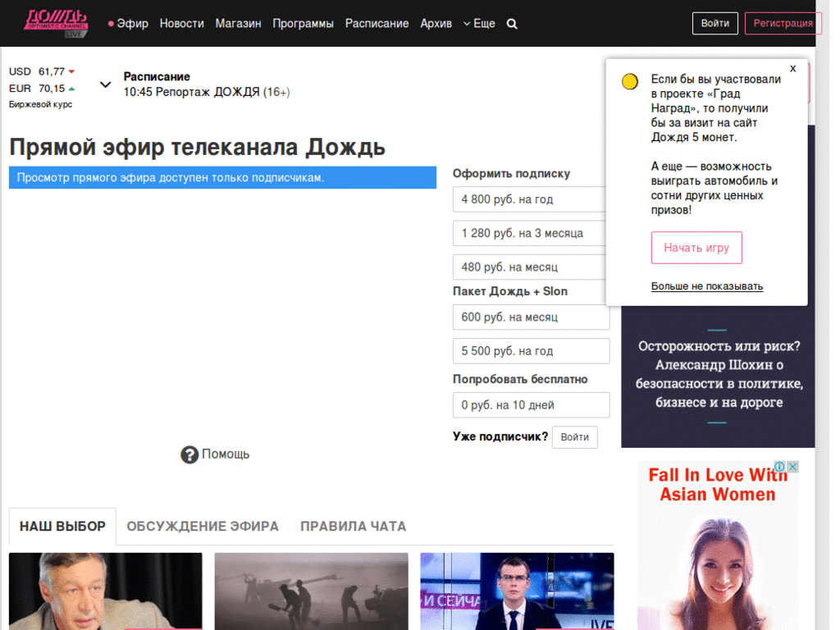
Task: Click Больше не показывать link
Action: click(706, 286)
